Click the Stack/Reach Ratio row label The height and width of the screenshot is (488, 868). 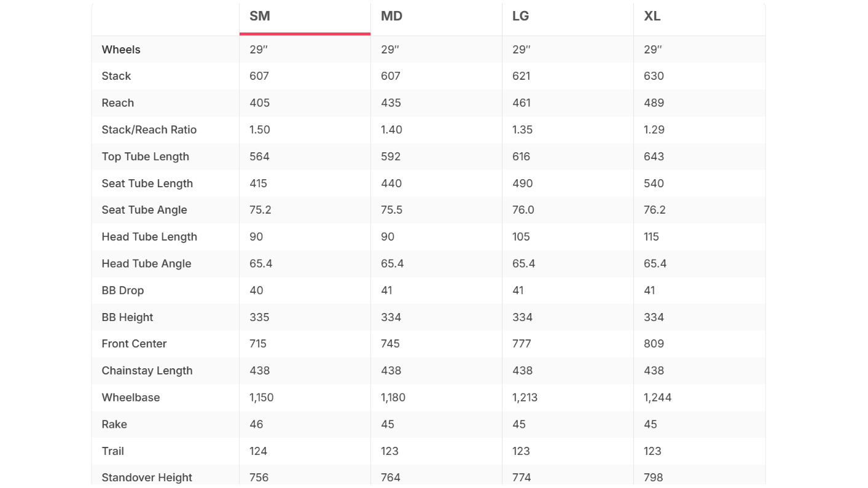pos(149,130)
